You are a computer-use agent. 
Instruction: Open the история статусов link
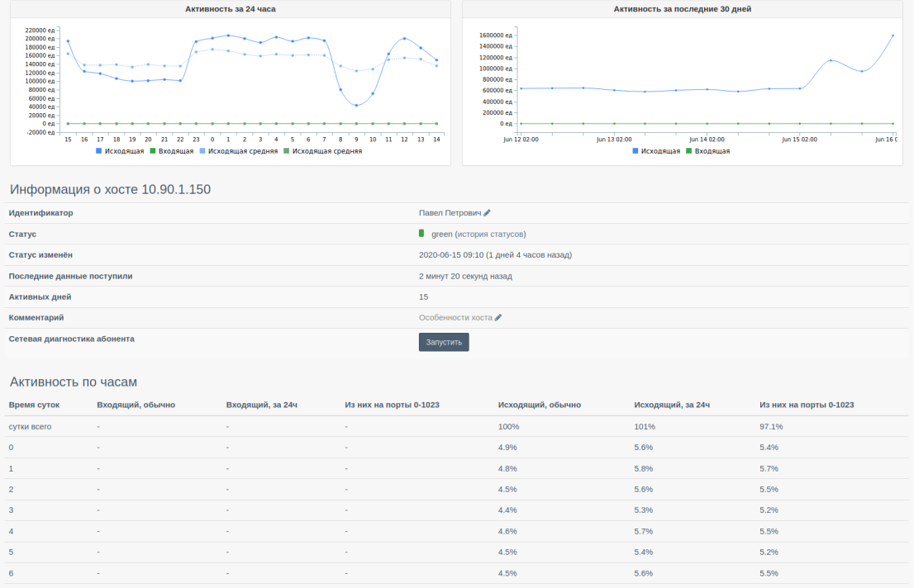490,235
